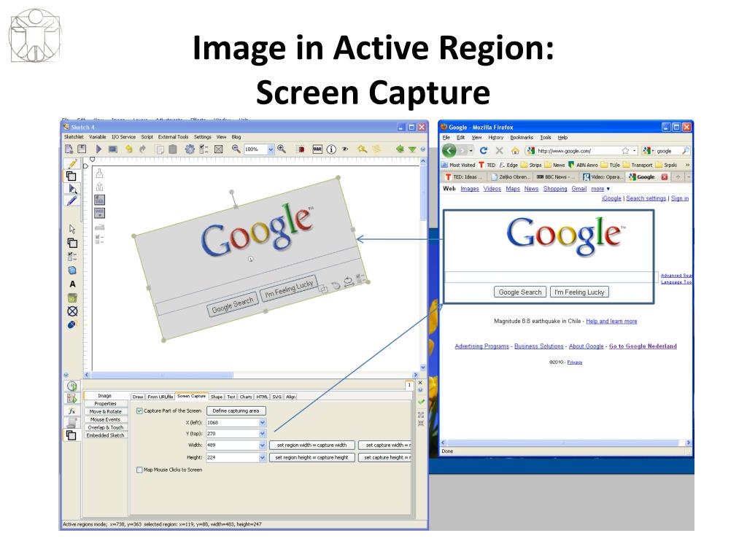
Task: Click the fx formula icon in bottom left panel
Action: point(72,411)
